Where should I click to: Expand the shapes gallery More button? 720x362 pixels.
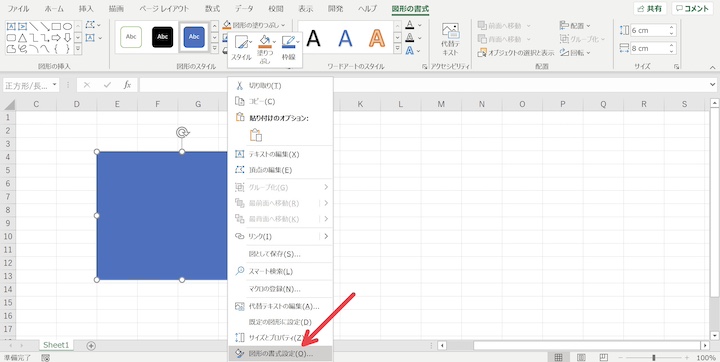point(78,49)
